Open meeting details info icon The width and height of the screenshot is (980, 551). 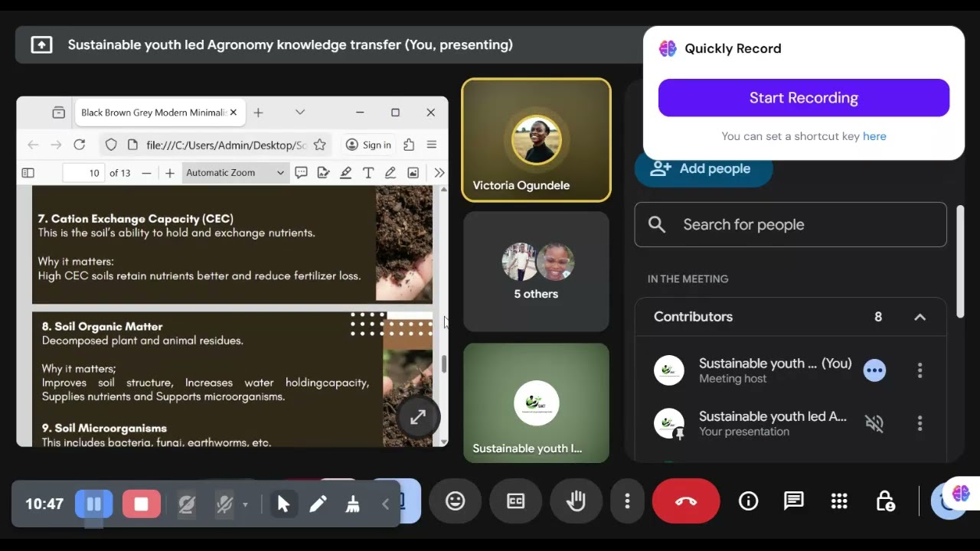pyautogui.click(x=748, y=501)
